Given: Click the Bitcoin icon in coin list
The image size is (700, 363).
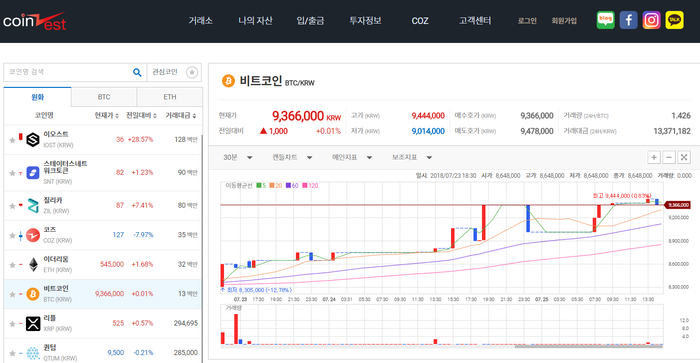Looking at the screenshot, I should click(x=33, y=294).
